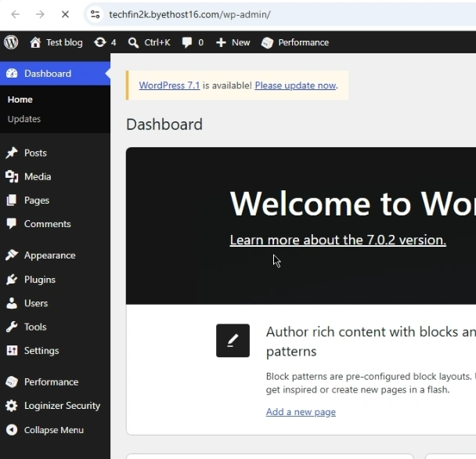Screen dimensions: 476x459
Task: Click the Performance icon in admin bar
Action: coord(267,42)
